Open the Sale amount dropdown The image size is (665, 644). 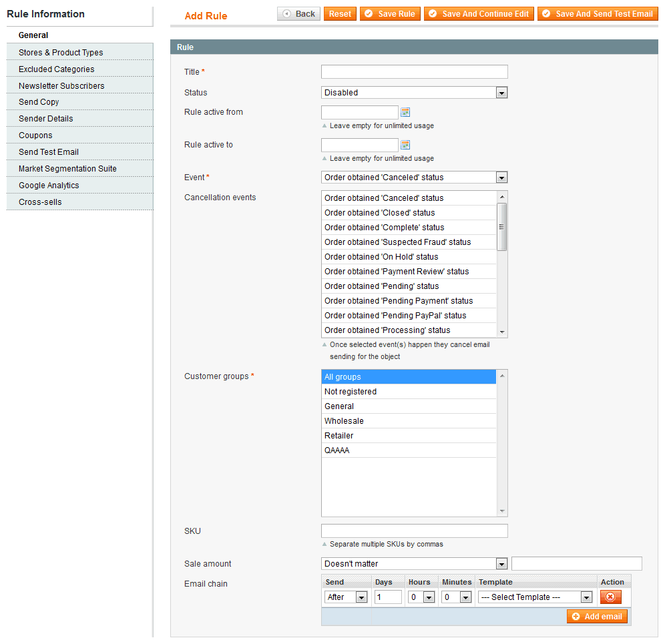point(415,563)
